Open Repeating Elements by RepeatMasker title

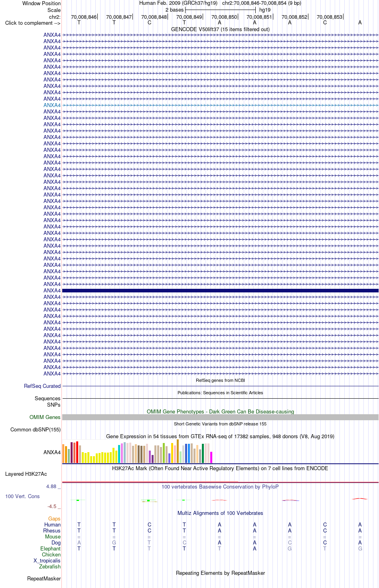click(220, 573)
